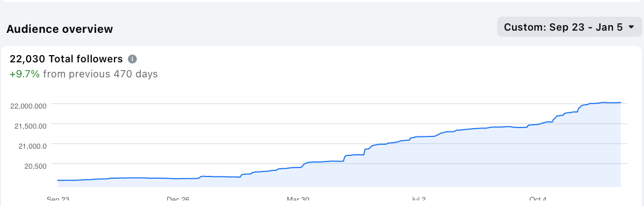Click the Audience overview title
Viewport: 644px width, 206px height.
point(60,29)
